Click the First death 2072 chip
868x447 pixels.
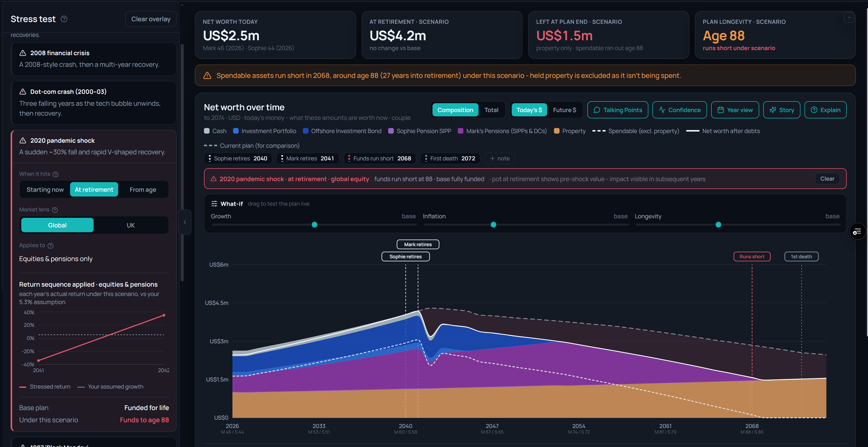pos(450,158)
